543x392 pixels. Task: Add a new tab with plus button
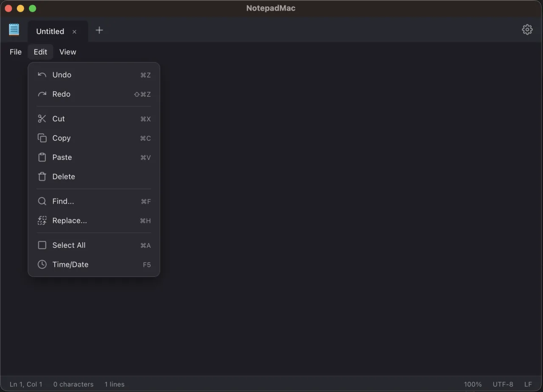click(99, 30)
